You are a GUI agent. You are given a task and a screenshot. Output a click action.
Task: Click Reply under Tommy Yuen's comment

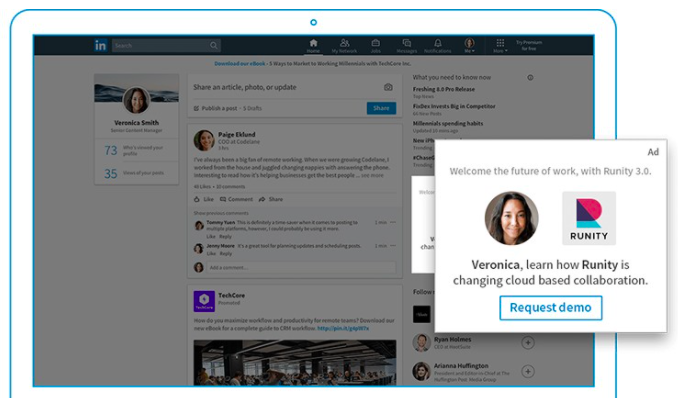click(225, 237)
